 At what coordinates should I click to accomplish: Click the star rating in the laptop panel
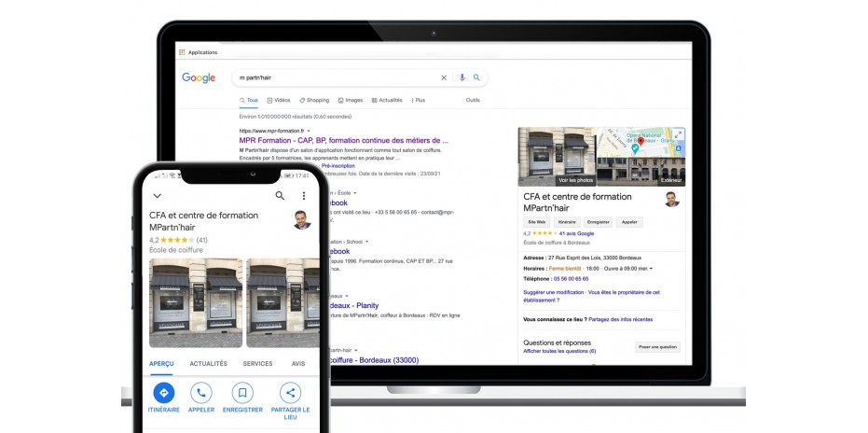pos(544,234)
